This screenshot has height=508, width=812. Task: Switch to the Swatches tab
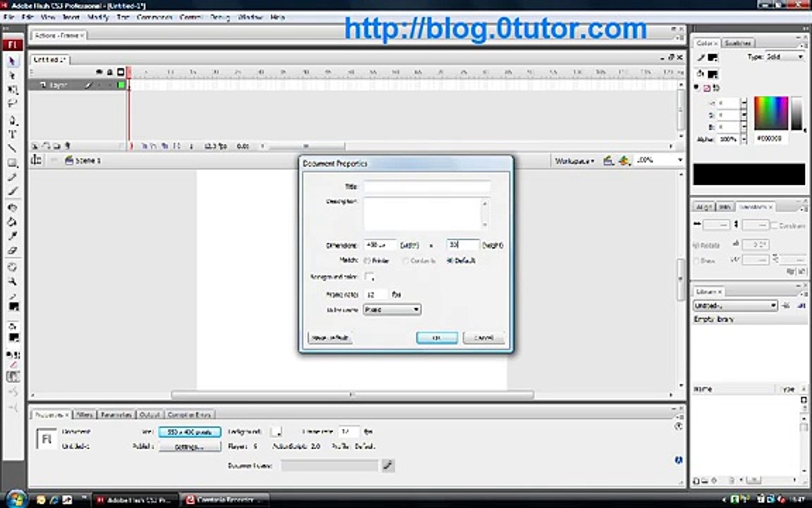737,43
